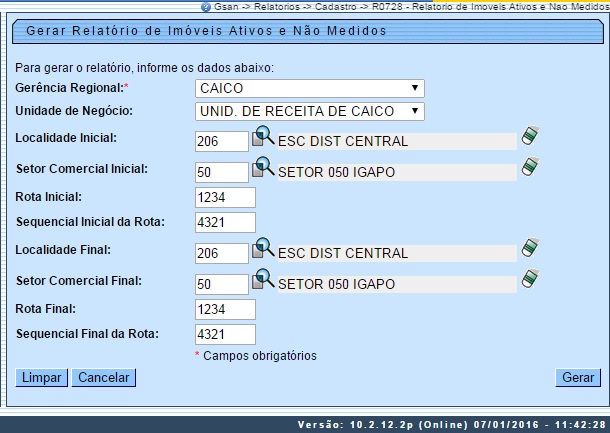Click the Localidade Inicial code field
This screenshot has height=433, width=610.
[221, 141]
